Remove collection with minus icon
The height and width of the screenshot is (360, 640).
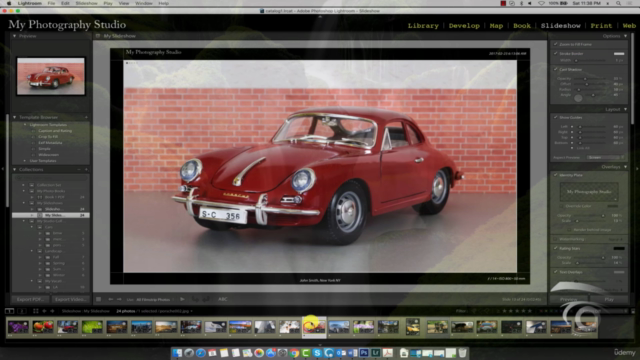pyautogui.click(x=79, y=169)
